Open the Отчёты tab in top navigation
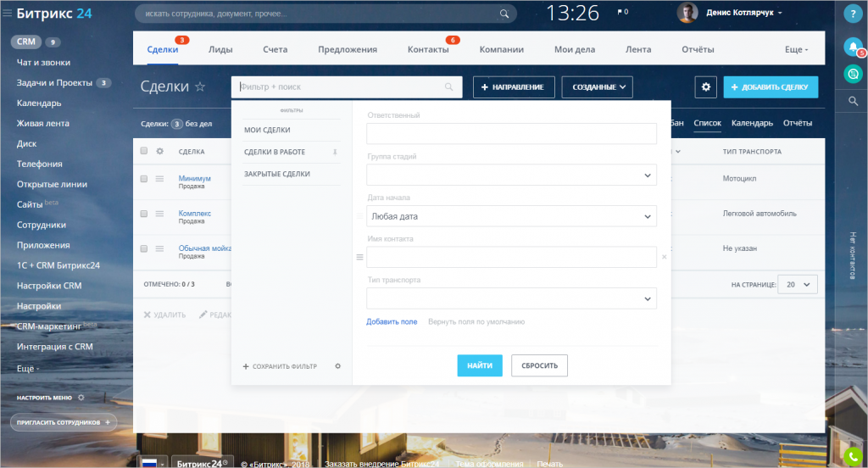868x468 pixels. coord(698,49)
